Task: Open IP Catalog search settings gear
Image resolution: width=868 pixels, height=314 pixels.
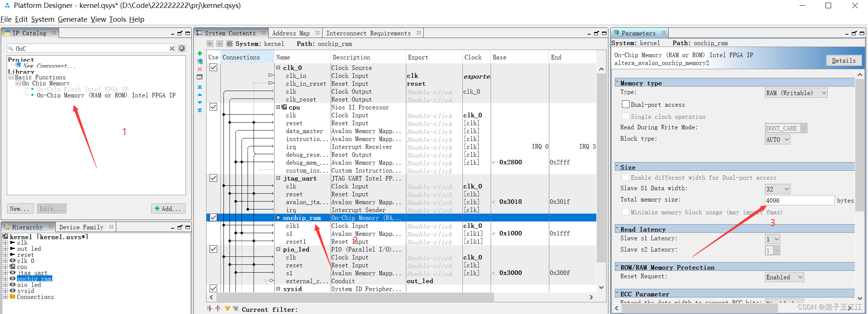Action: [x=182, y=48]
